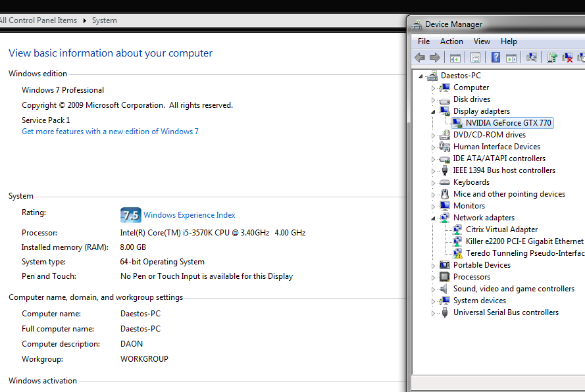Select the System devices tree item
Screen dimensions: 585x392
(x=480, y=301)
